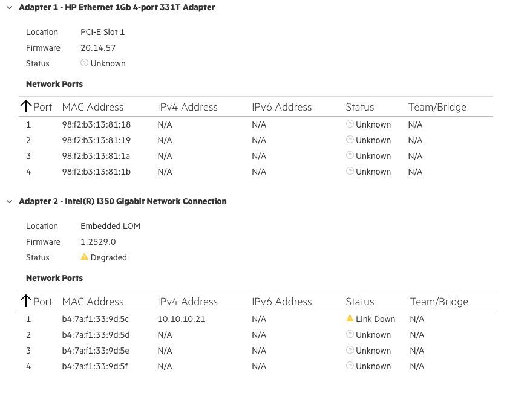This screenshot has height=420, width=530.
Task: Select MAC address 98:f2:b3:13:81:18
Action: tap(96, 124)
